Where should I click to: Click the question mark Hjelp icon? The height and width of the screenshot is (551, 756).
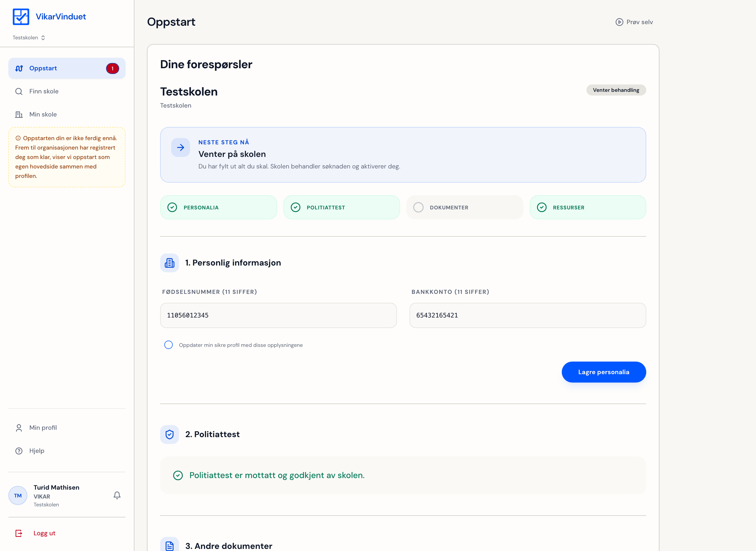pos(19,451)
